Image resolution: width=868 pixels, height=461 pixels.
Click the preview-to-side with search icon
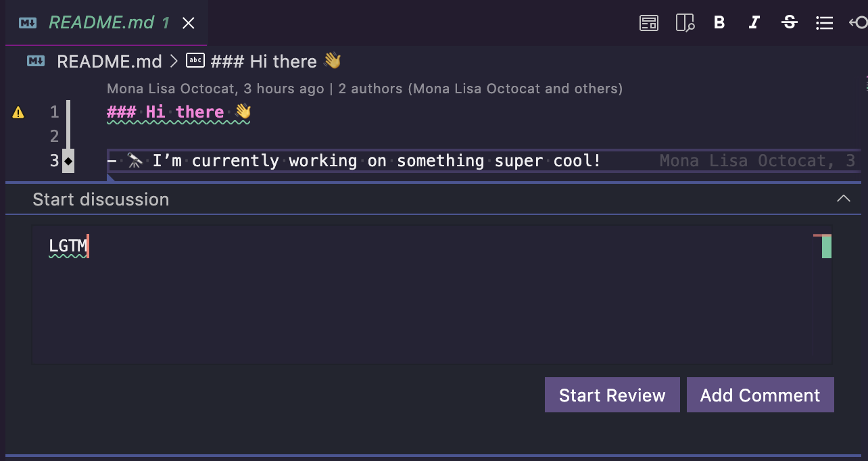click(x=684, y=22)
